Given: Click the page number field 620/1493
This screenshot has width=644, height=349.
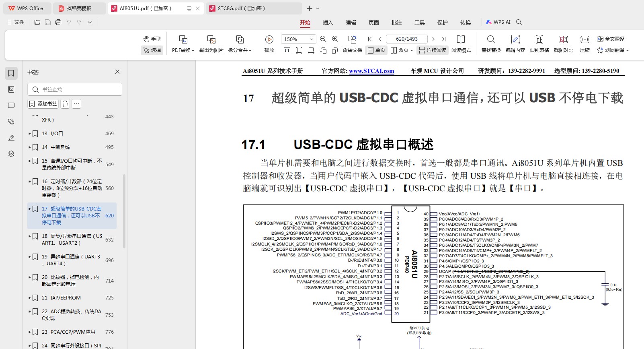Looking at the screenshot, I should click(407, 39).
